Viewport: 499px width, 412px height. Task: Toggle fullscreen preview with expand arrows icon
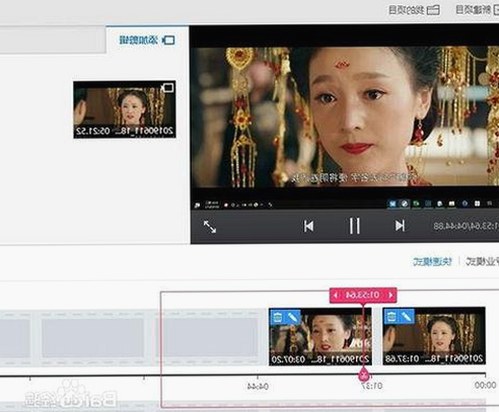pyautogui.click(x=210, y=227)
